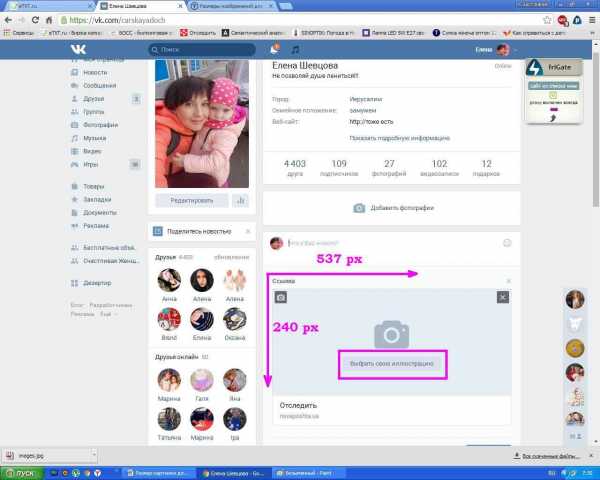600x480 pixels.
Task: Dismiss the Поделитесь новостью banner
Action: (x=248, y=231)
